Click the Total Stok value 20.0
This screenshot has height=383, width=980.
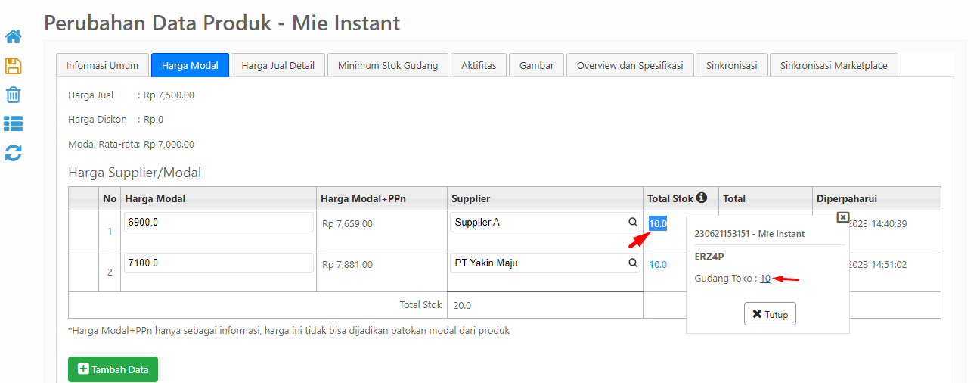point(462,305)
